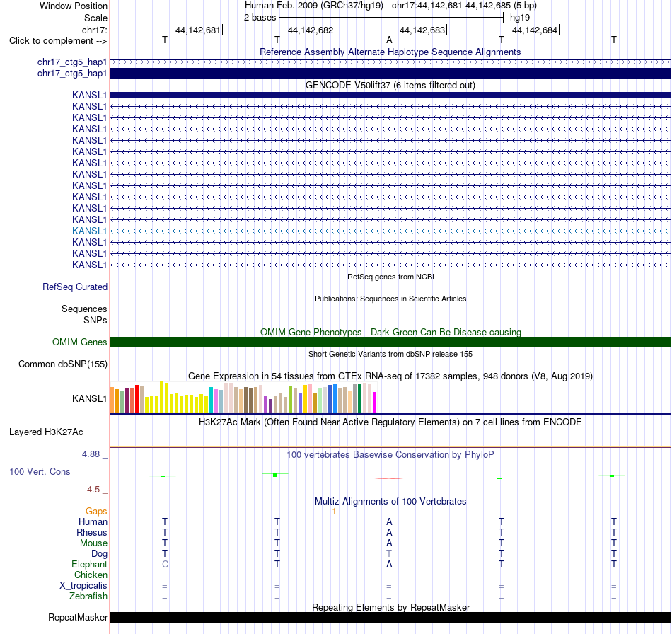
Task: Click position label 44,142,682
Action: click(311, 30)
